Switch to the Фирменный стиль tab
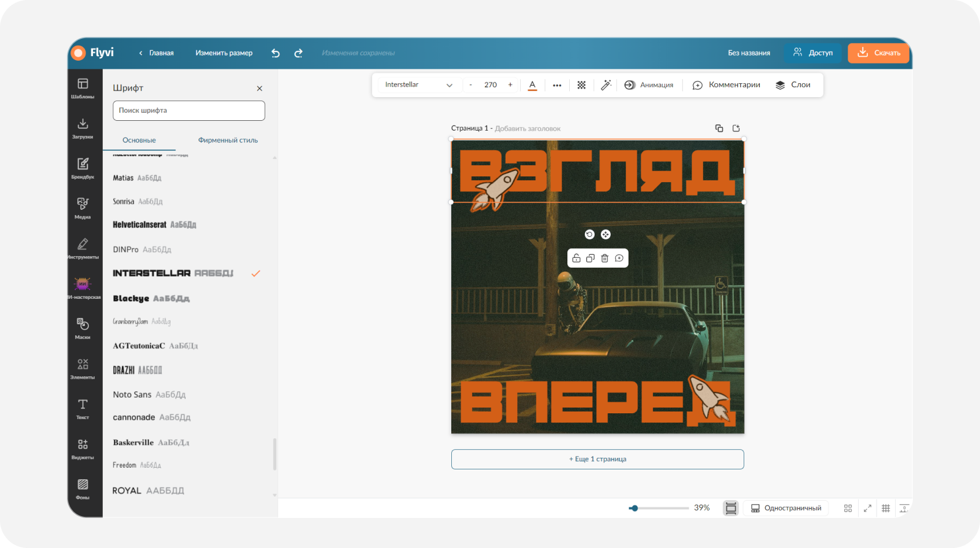 coord(228,140)
